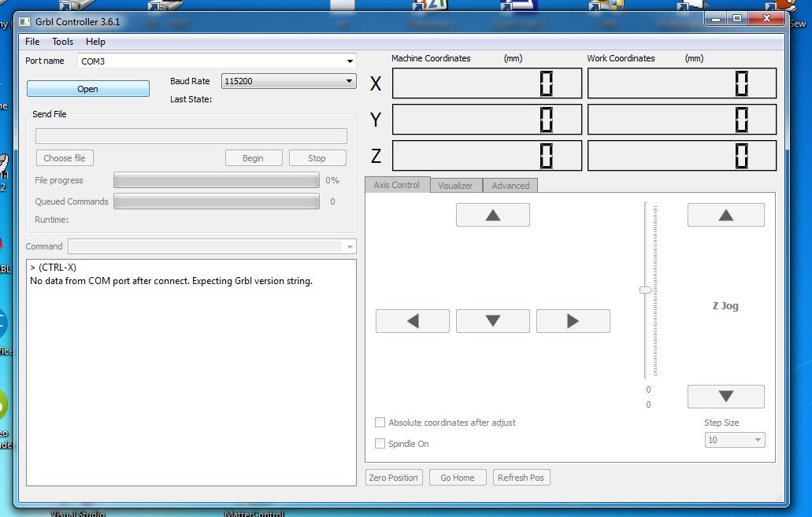This screenshot has height=517, width=812.
Task: Close the Grbl Controller window
Action: coord(767,19)
